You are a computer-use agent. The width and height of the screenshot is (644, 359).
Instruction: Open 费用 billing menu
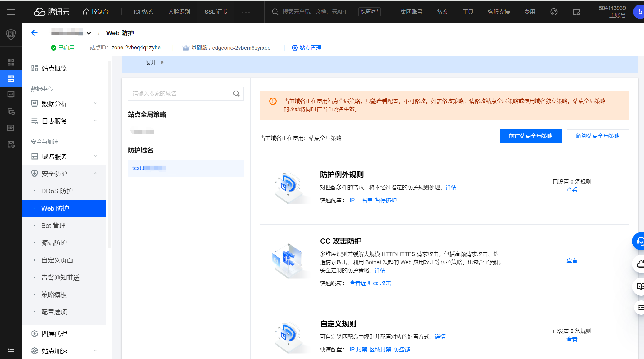pyautogui.click(x=530, y=12)
